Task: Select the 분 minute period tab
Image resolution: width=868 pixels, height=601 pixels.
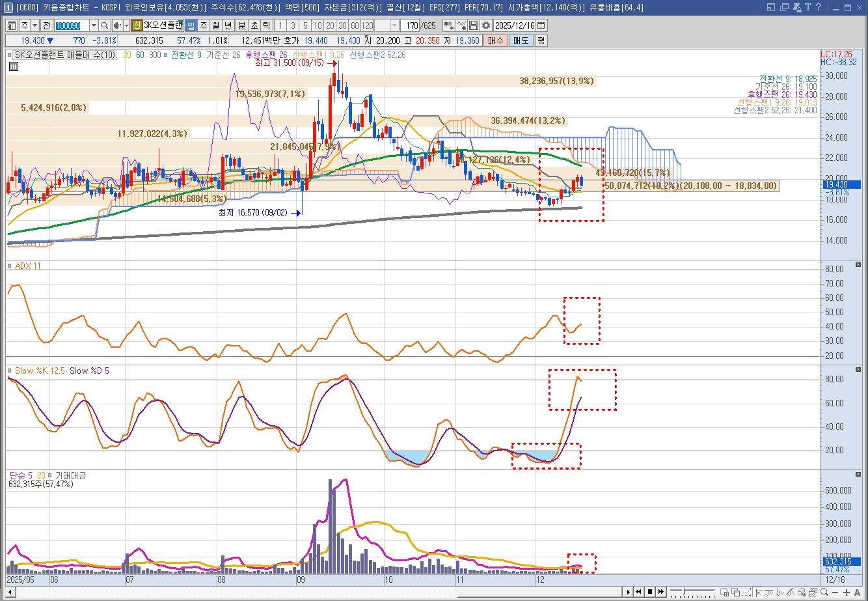Action: [x=241, y=25]
